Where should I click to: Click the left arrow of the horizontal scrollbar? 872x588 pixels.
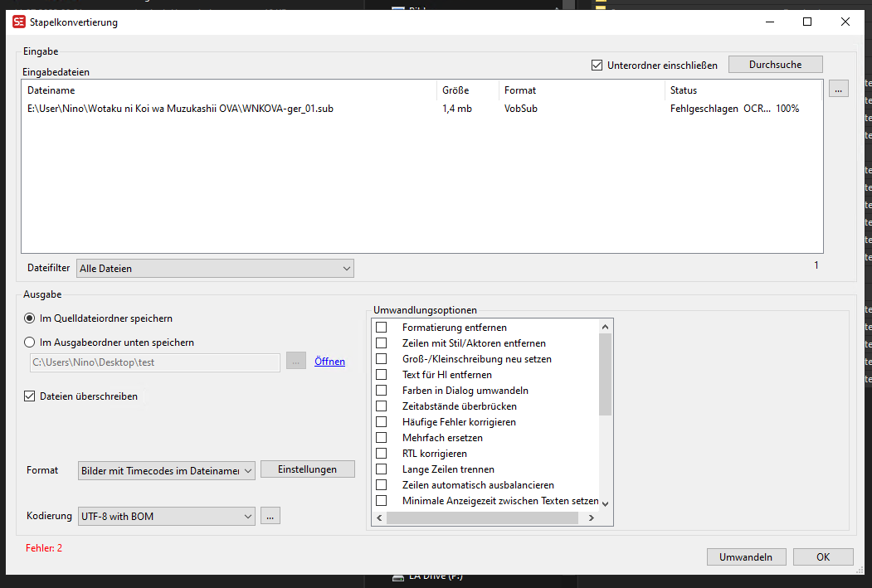click(x=378, y=518)
